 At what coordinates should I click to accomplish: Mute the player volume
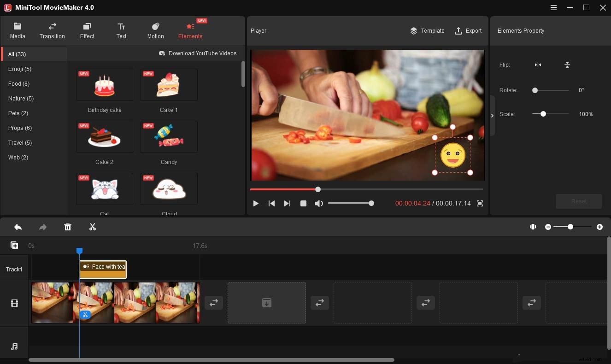point(319,203)
